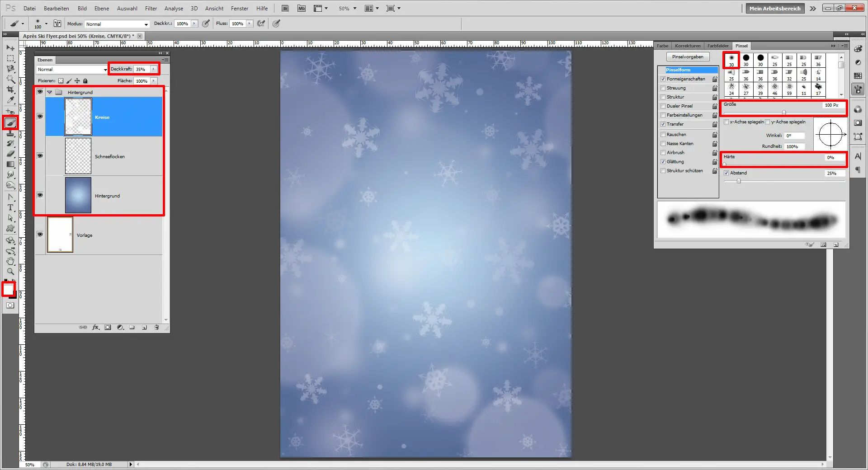Choose the Zoom magnifier tool
The width and height of the screenshot is (868, 470).
(10, 272)
